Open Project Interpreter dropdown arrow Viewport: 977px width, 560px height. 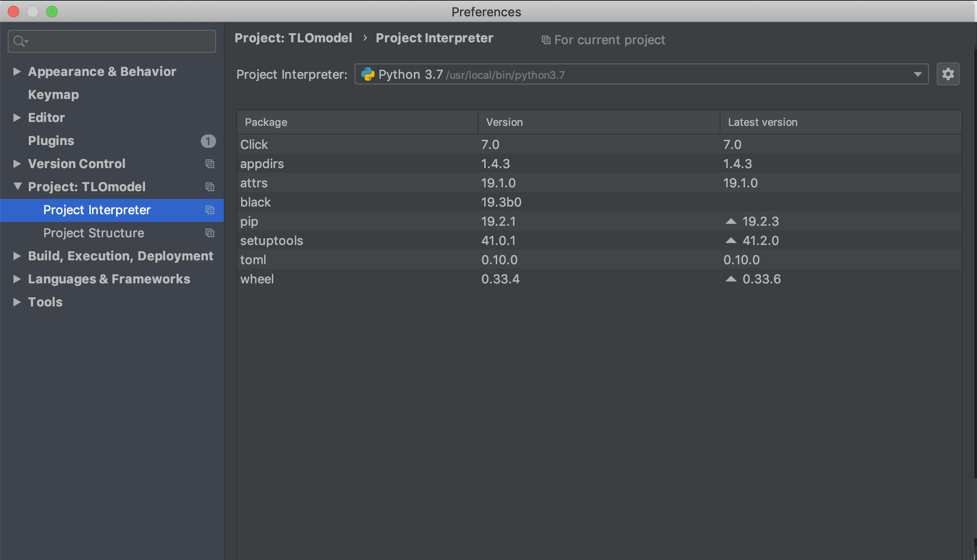[x=917, y=74]
